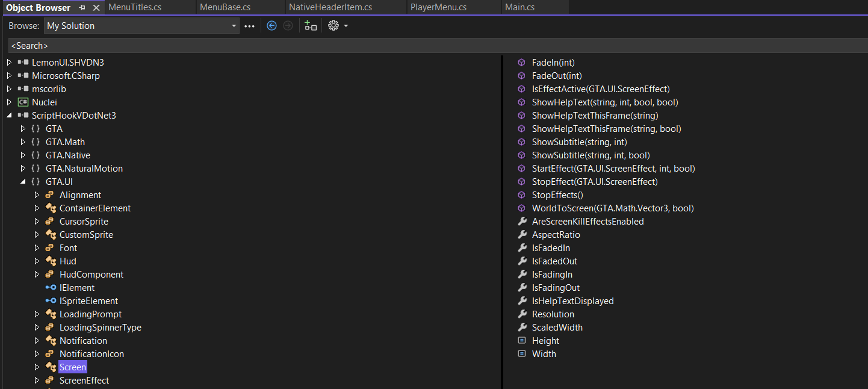This screenshot has height=389, width=868.
Task: Click the AspectRatio property wrench icon
Action: click(x=522, y=235)
